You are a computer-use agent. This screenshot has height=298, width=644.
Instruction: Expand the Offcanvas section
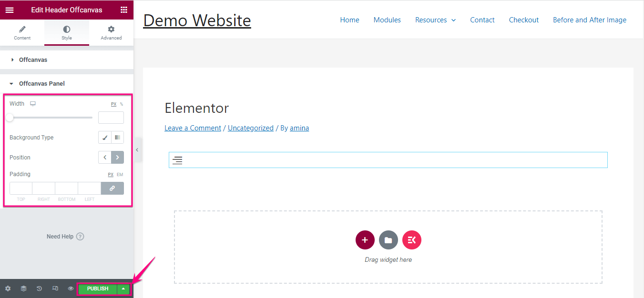(x=67, y=60)
